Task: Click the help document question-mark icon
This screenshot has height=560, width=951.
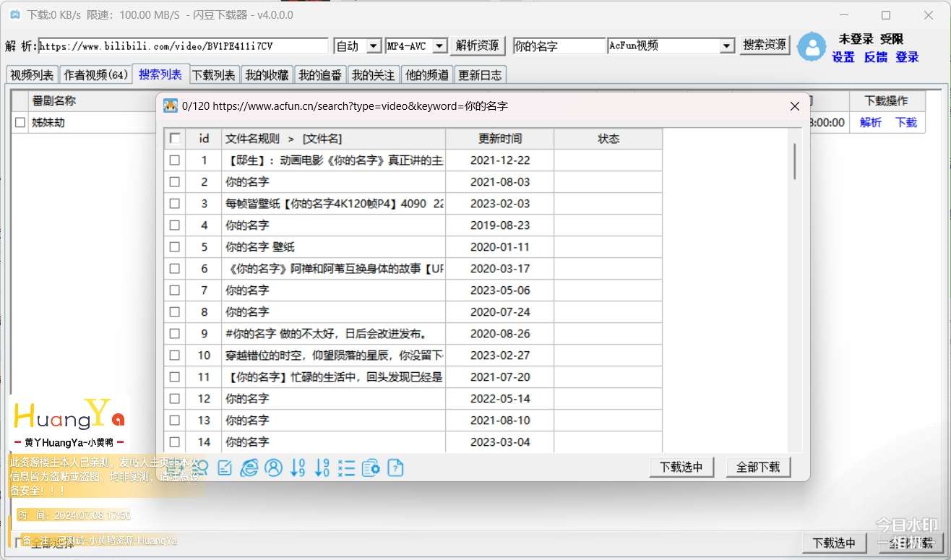Action: click(395, 468)
